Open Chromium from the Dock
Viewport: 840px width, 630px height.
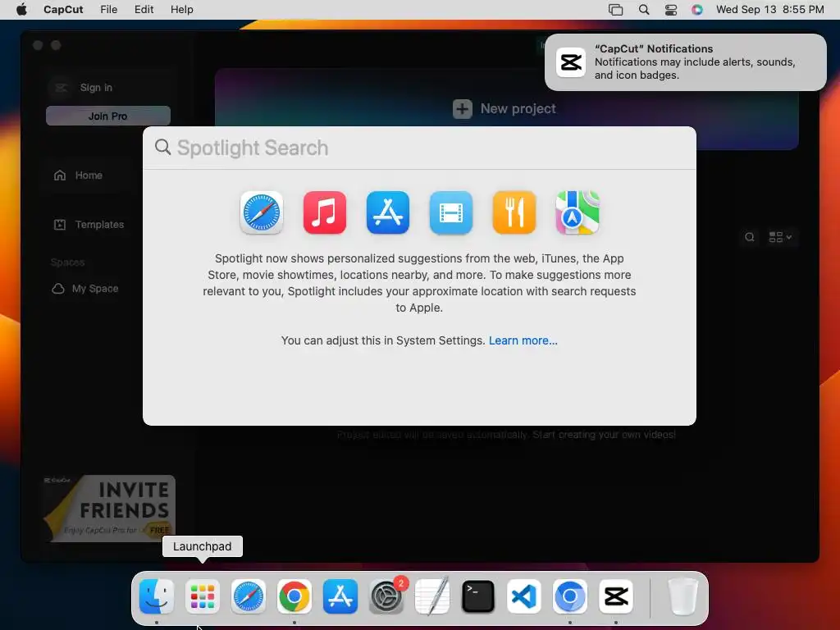(x=570, y=596)
